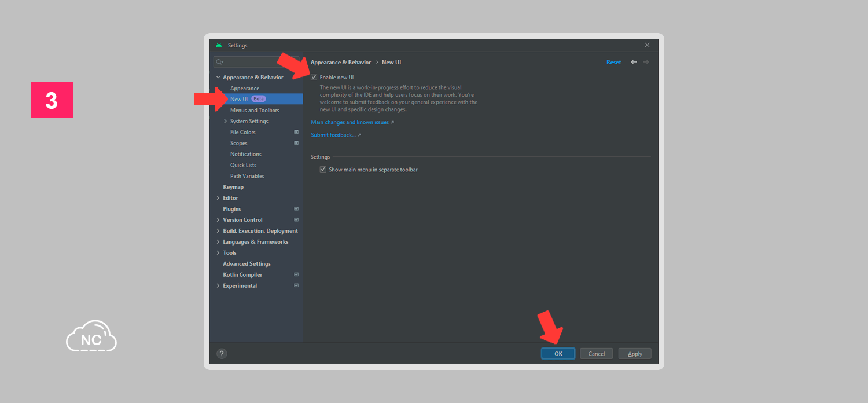Expand the Tools section

pyautogui.click(x=218, y=253)
